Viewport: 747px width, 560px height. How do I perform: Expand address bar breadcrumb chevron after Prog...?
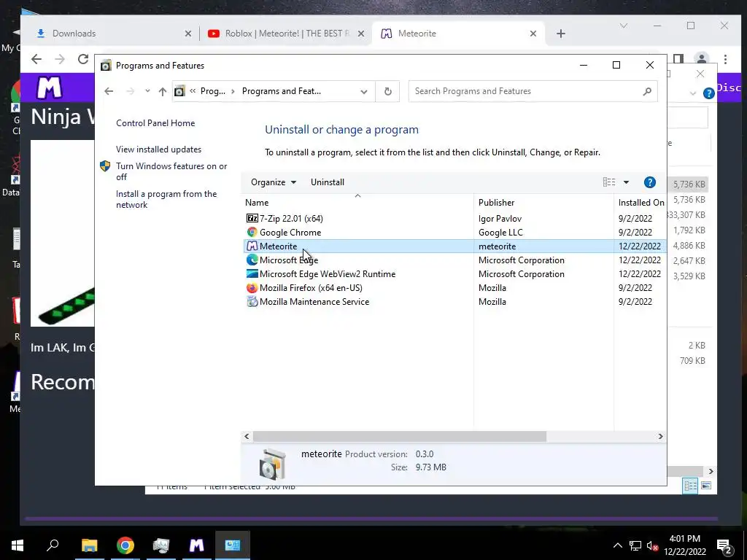pos(233,91)
